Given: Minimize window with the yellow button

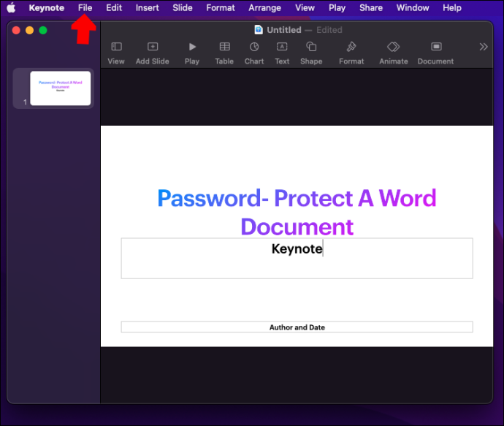Looking at the screenshot, I should click(x=29, y=30).
